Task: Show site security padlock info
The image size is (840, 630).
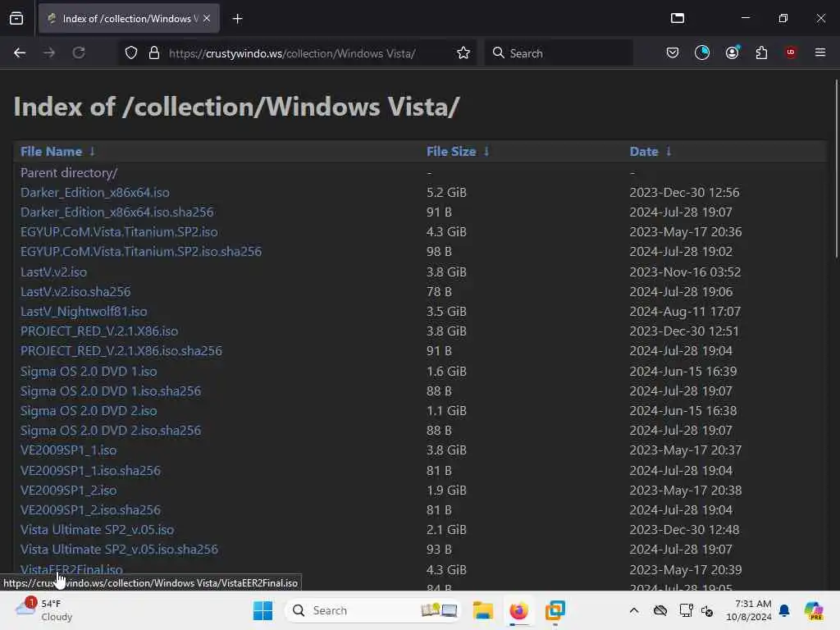Action: tap(154, 53)
